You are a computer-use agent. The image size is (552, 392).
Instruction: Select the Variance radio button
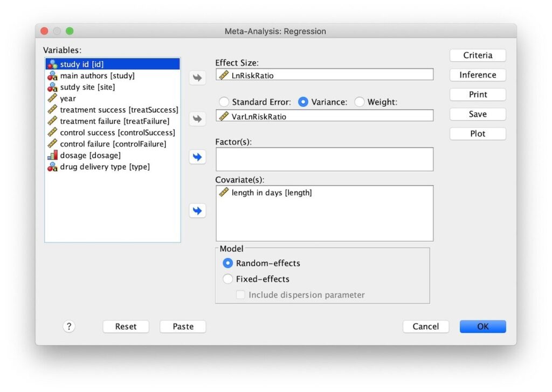(303, 102)
